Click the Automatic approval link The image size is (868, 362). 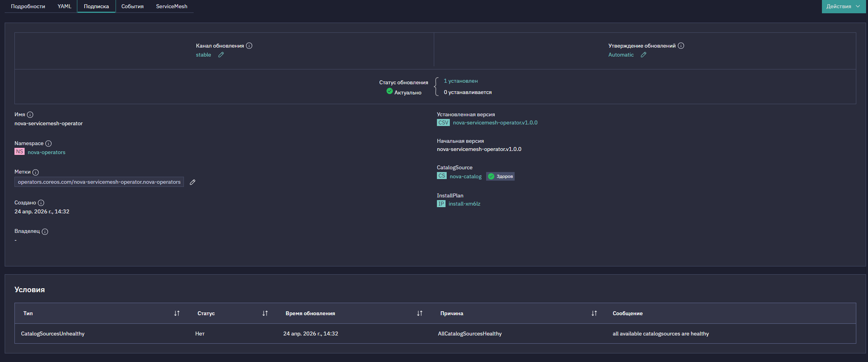pos(621,55)
